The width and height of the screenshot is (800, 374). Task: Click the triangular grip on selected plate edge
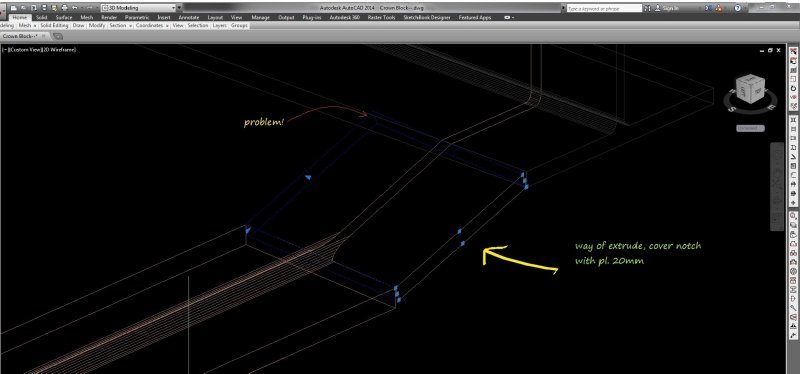(x=308, y=177)
